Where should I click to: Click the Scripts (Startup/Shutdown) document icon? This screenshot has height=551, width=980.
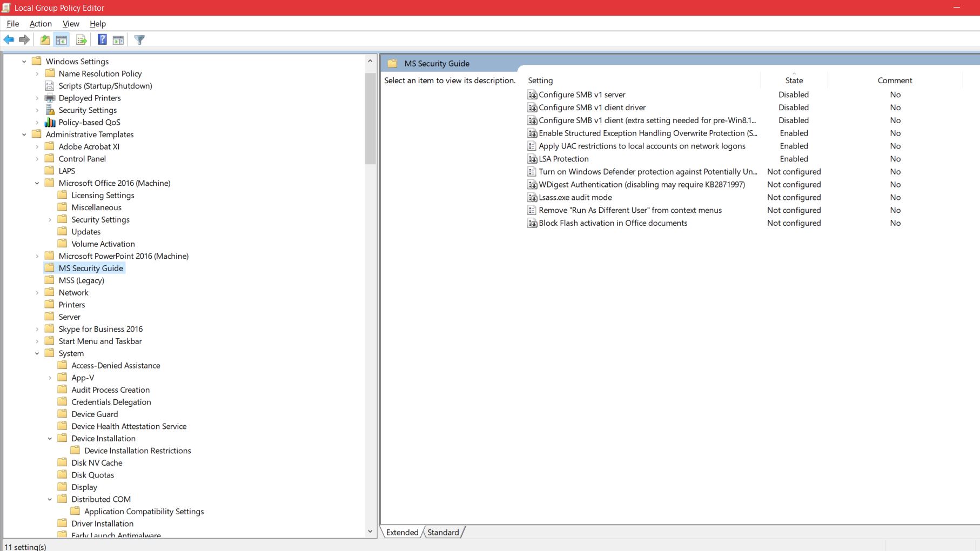(x=50, y=86)
